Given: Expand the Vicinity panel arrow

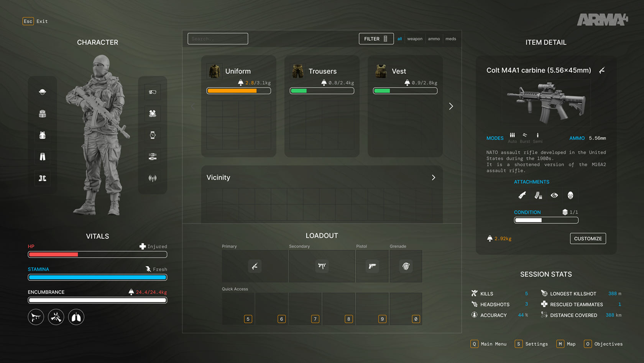Looking at the screenshot, I should tap(434, 178).
